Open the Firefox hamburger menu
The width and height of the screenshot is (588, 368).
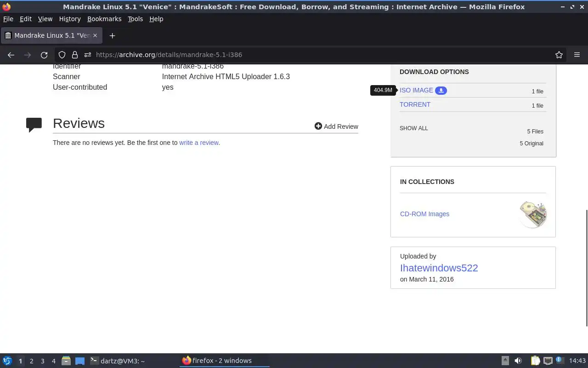[577, 55]
